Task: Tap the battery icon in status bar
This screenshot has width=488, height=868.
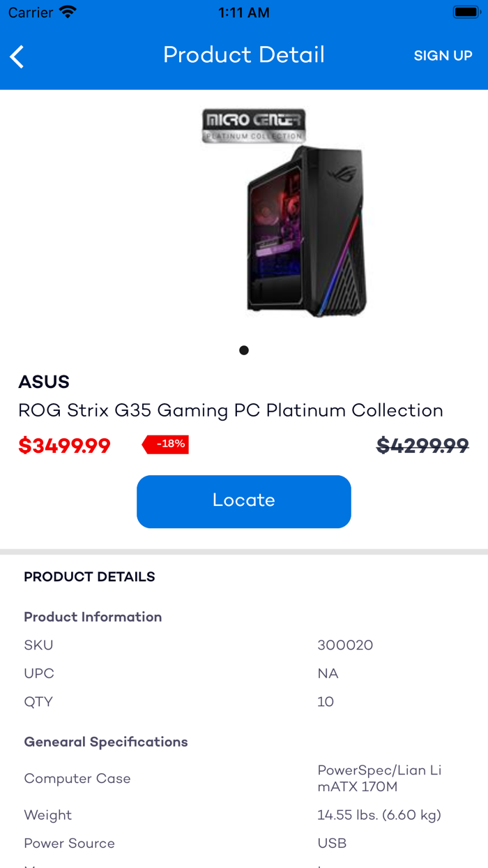Action: pyautogui.click(x=465, y=12)
